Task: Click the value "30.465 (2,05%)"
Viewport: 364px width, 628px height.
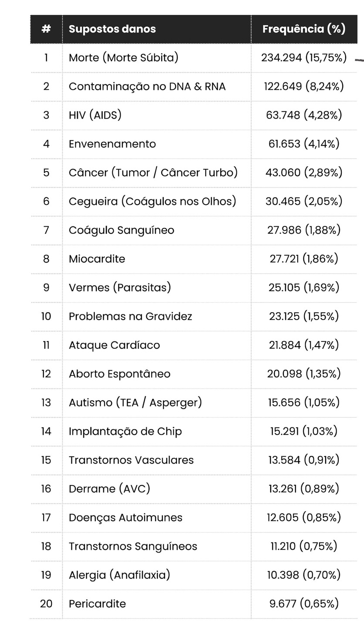Action: (x=304, y=201)
